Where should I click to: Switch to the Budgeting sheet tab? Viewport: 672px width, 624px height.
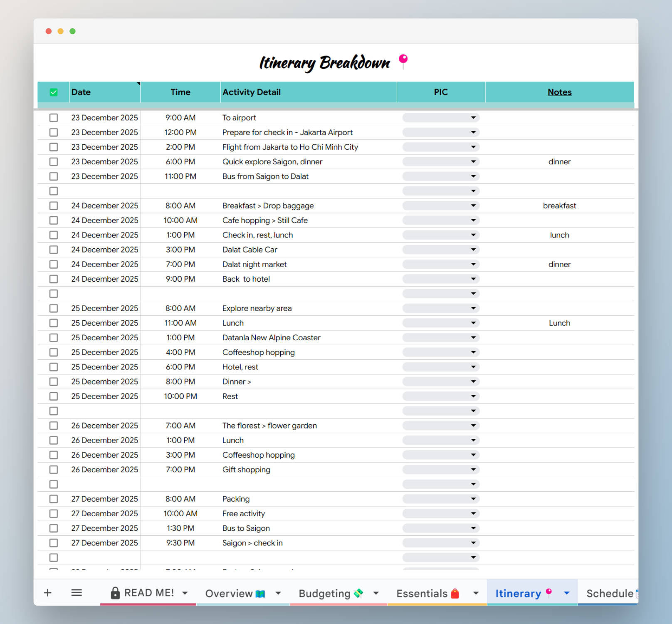[x=338, y=593]
